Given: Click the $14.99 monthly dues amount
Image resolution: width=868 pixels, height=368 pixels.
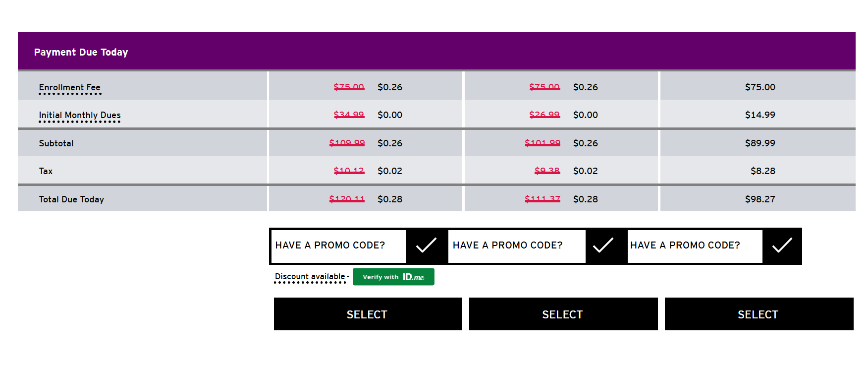Looking at the screenshot, I should click(760, 115).
